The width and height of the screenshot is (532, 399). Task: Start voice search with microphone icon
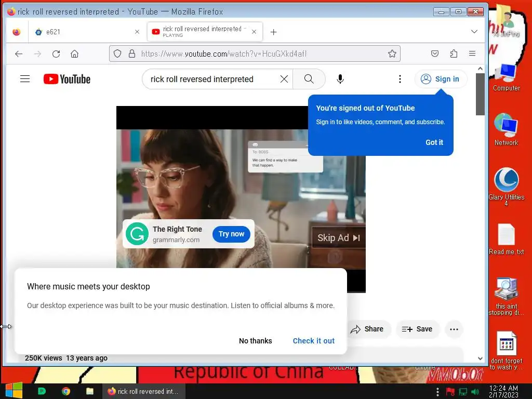point(340,79)
